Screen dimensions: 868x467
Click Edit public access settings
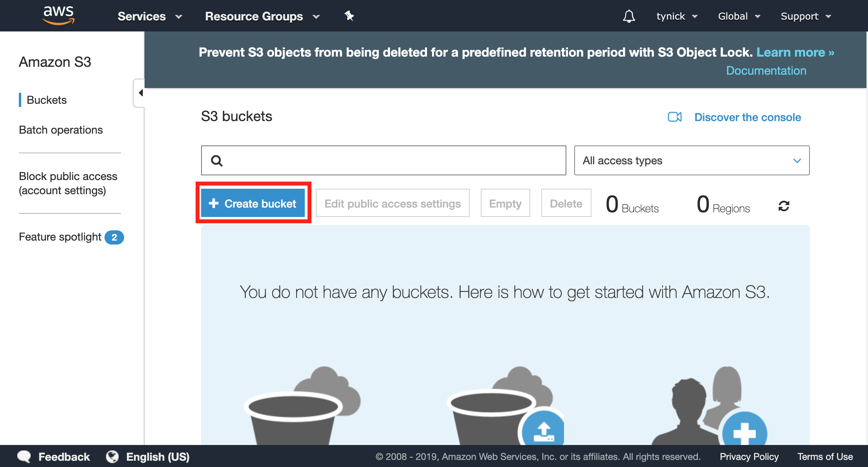pos(393,203)
